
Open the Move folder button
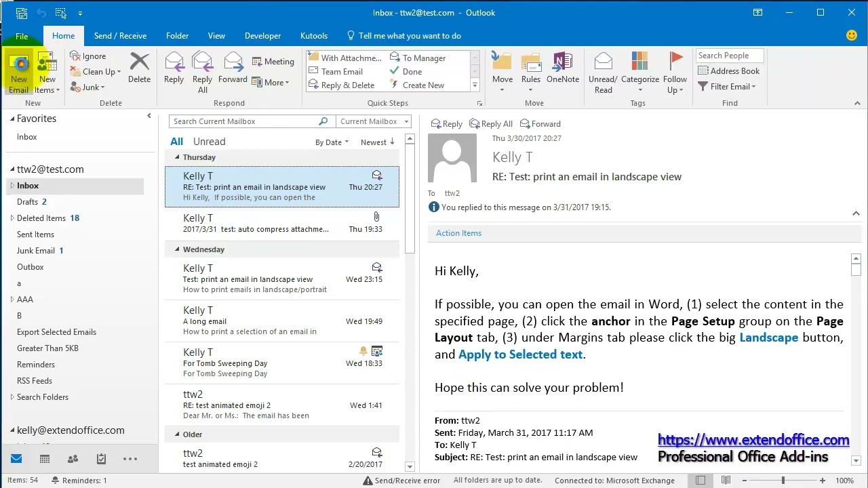coord(502,72)
